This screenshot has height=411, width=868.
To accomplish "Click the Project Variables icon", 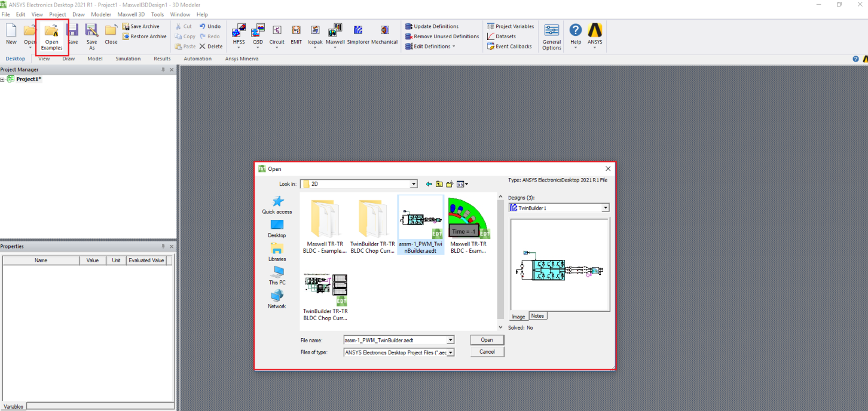I will 491,26.
